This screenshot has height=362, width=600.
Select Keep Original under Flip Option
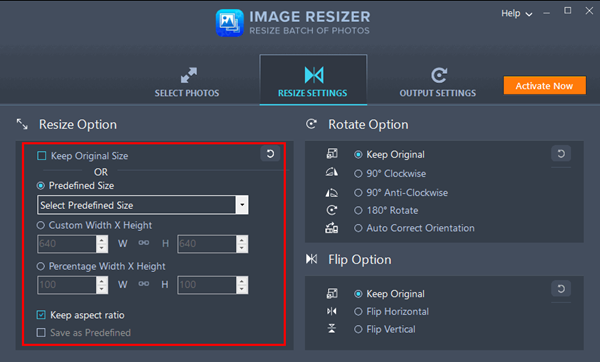click(x=358, y=294)
